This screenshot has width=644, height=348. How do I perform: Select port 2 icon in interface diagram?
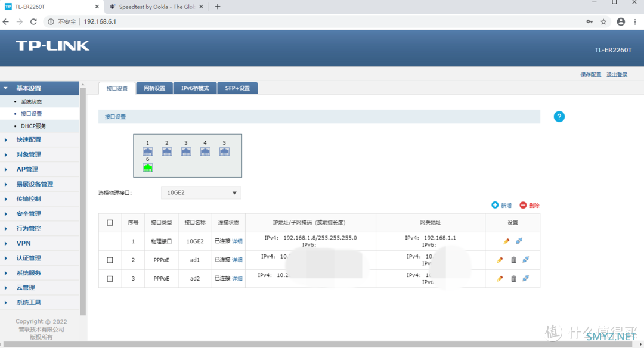click(167, 151)
